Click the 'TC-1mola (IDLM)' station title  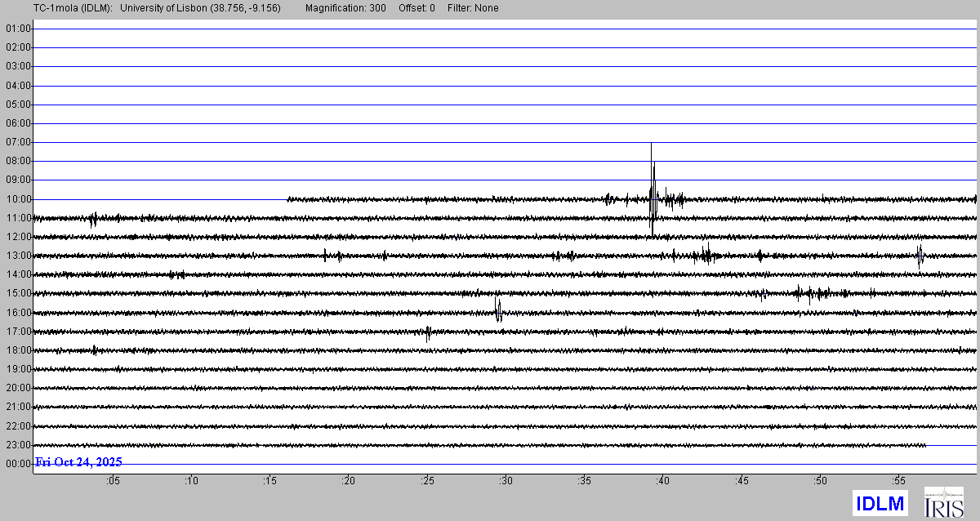point(56,8)
